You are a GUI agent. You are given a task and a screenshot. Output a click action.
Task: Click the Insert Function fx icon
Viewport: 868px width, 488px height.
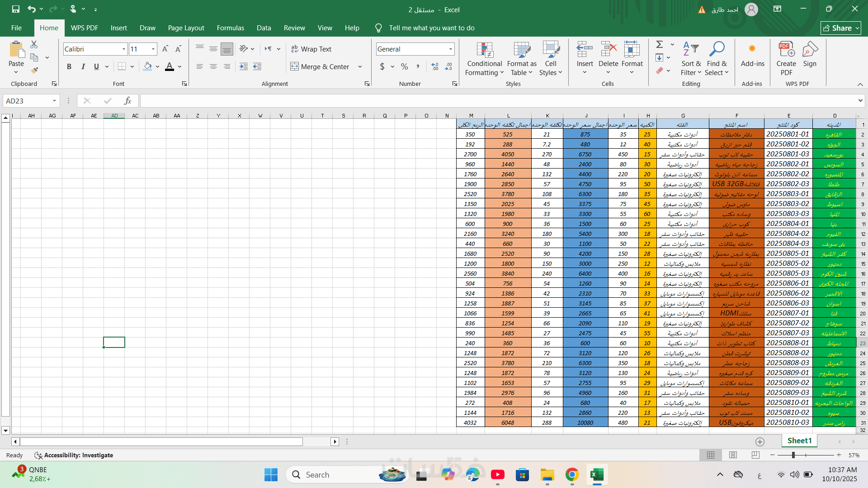127,101
